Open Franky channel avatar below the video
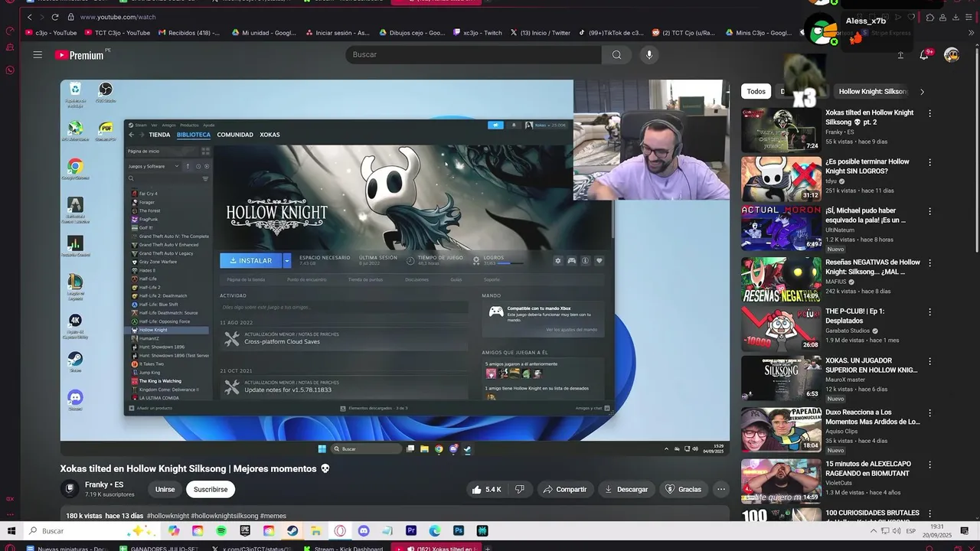The image size is (980, 551). pos(70,489)
